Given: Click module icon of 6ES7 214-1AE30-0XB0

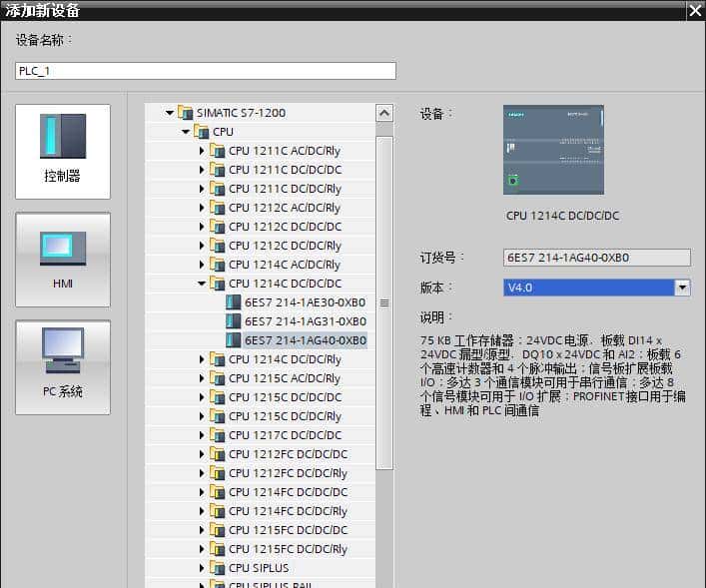Looking at the screenshot, I should click(234, 302).
